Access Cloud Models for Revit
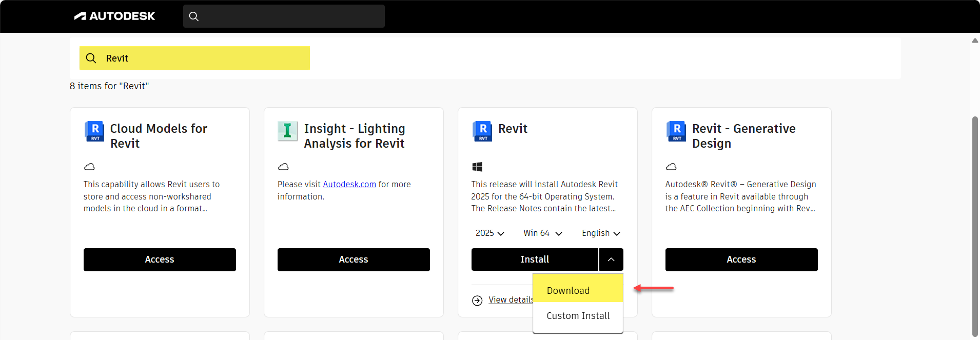 point(160,259)
